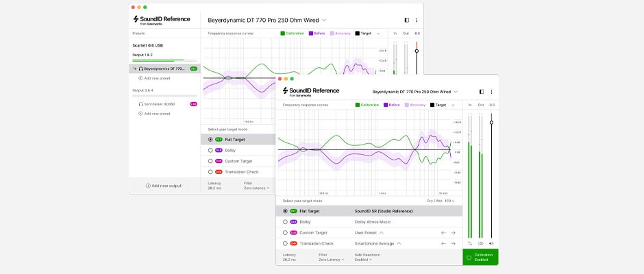Open three-dot menu in the back window
Image resolution: width=644 pixels, height=274 pixels.
click(x=417, y=21)
